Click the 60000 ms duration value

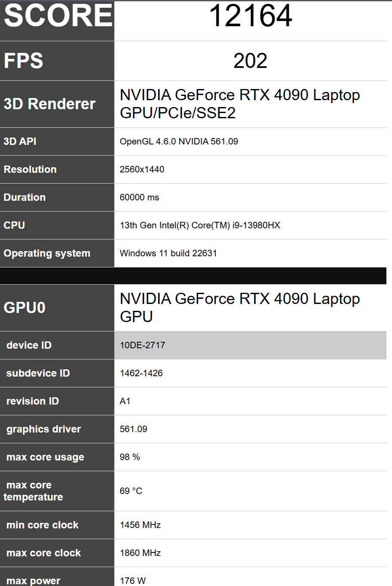pyautogui.click(x=139, y=197)
